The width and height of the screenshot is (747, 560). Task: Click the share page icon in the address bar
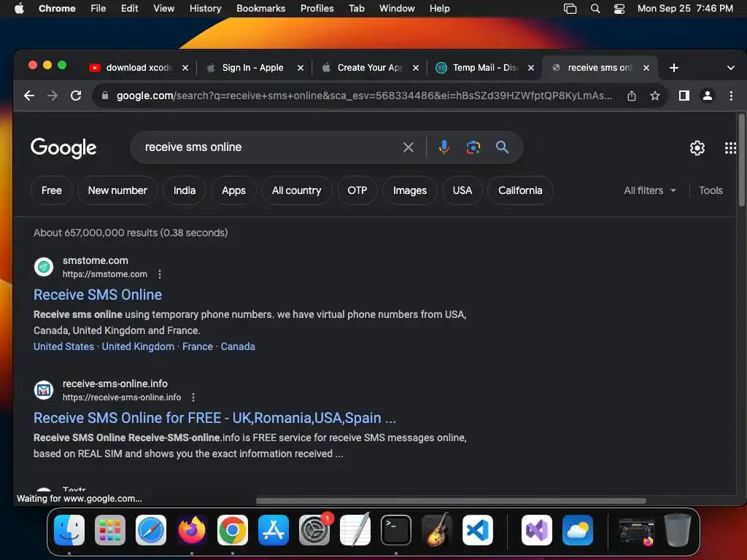632,96
